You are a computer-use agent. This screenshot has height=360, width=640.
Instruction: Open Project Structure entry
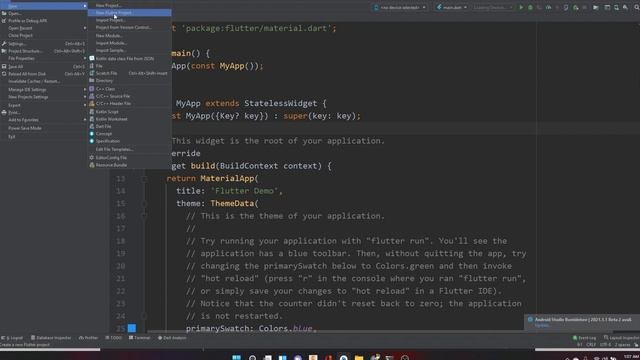point(44,51)
